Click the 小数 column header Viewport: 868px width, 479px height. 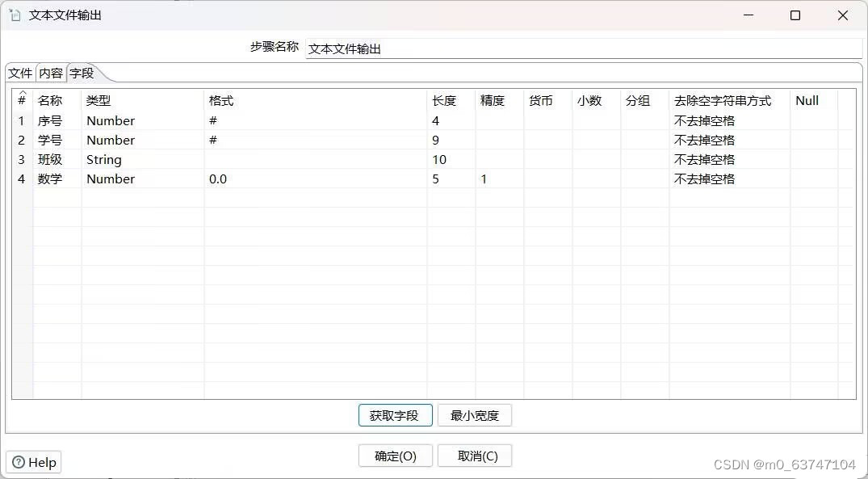[596, 100]
